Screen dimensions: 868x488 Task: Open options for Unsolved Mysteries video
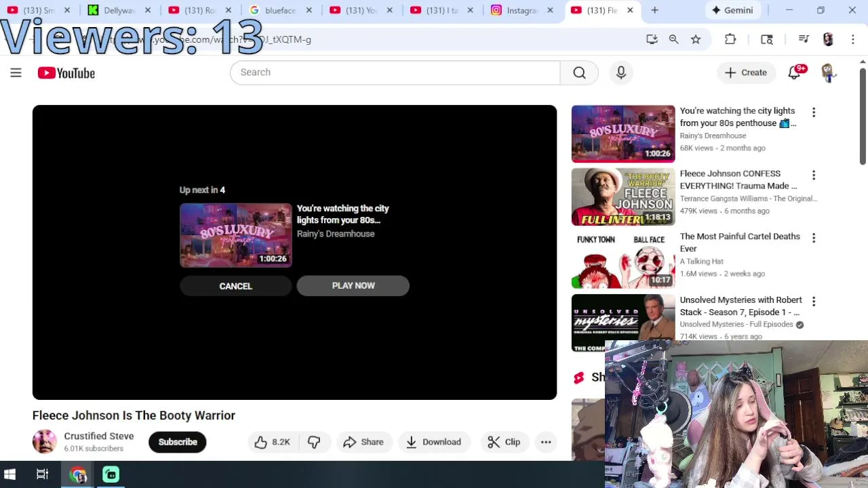pyautogui.click(x=814, y=302)
